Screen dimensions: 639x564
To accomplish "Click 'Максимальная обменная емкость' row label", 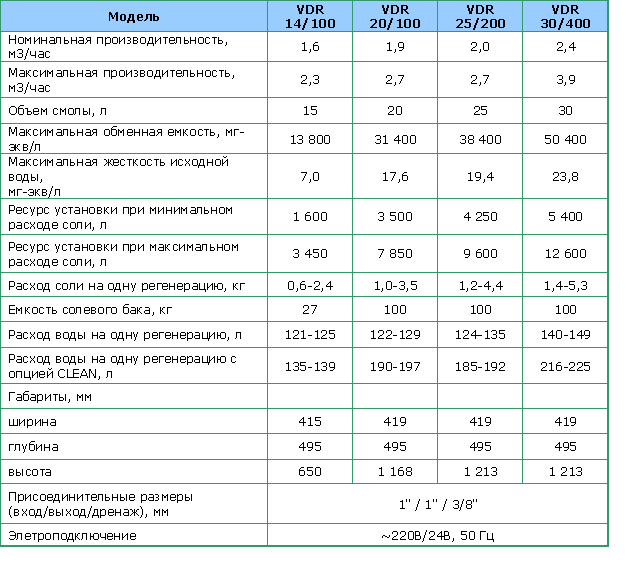I will [x=126, y=139].
